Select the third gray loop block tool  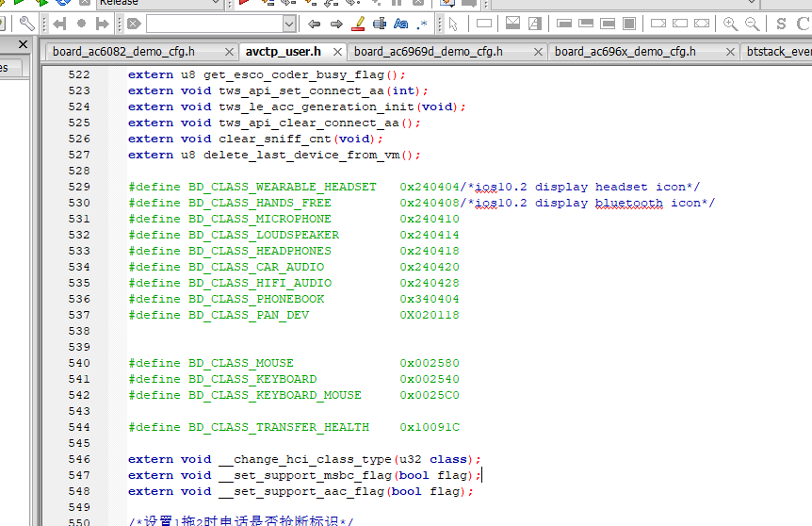608,24
